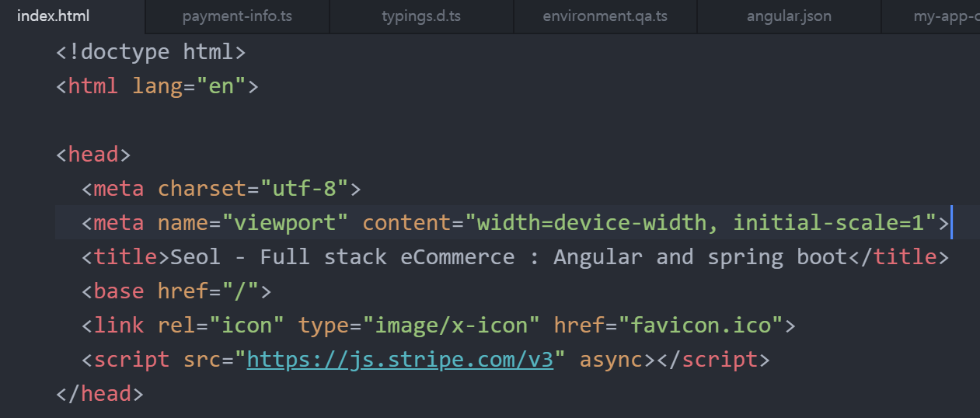Open the payment-info.ts tab
Viewport: 980px width, 418px height.
(238, 16)
